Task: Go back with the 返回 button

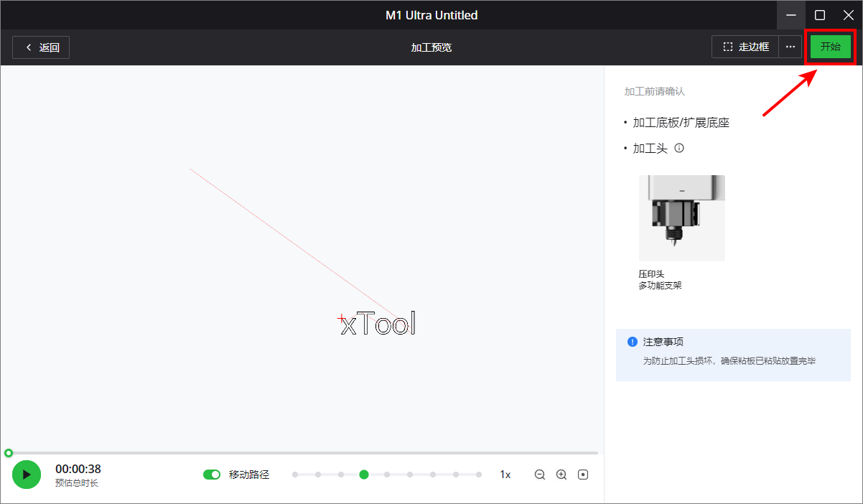Action: tap(41, 47)
